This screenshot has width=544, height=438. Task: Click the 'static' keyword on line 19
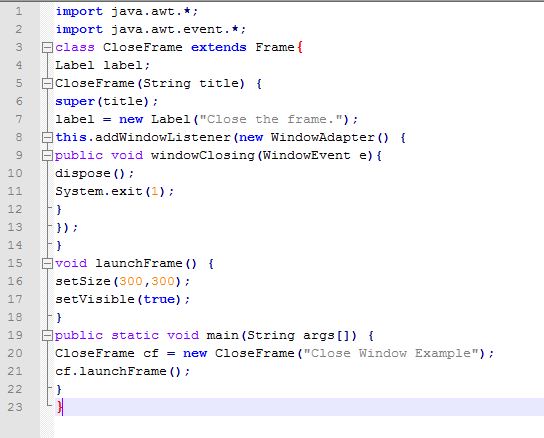click(x=135, y=336)
